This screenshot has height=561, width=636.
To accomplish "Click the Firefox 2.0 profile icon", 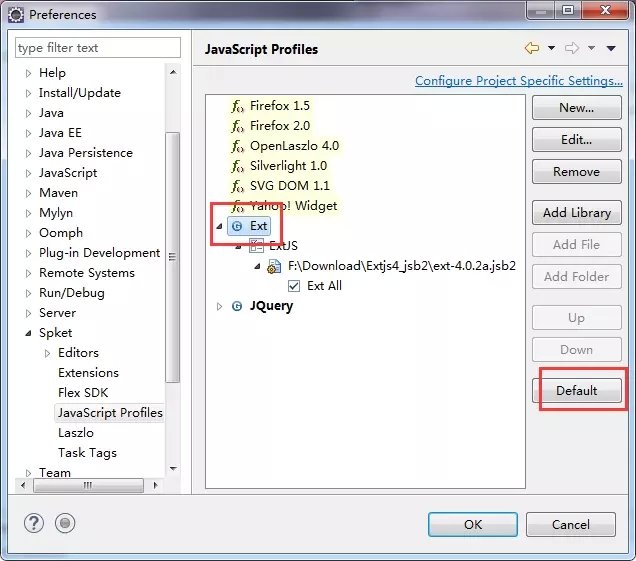I will click(237, 126).
